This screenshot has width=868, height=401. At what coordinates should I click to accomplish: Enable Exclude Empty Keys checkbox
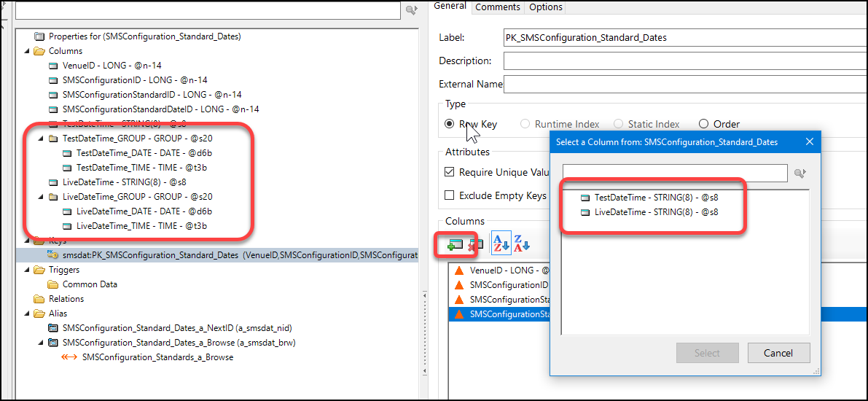tap(450, 195)
